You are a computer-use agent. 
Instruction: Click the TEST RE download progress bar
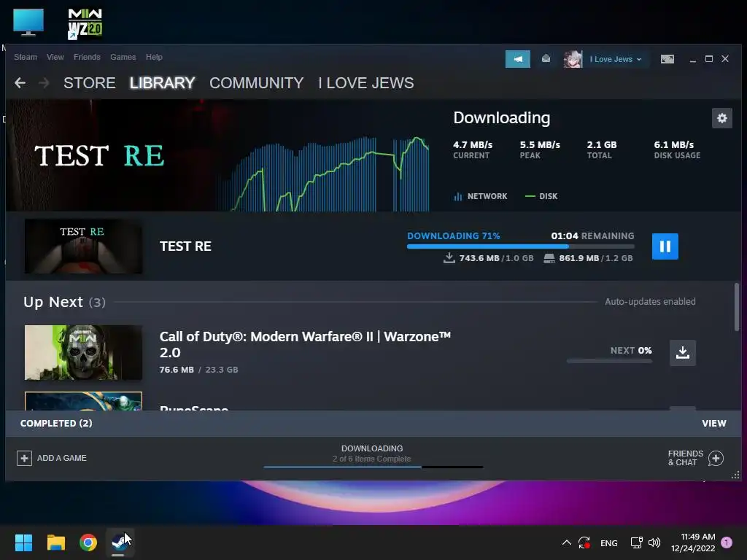tap(521, 246)
